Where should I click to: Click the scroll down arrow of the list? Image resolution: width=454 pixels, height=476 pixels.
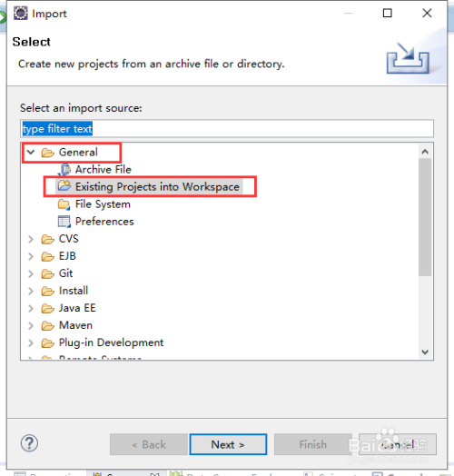coord(425,352)
